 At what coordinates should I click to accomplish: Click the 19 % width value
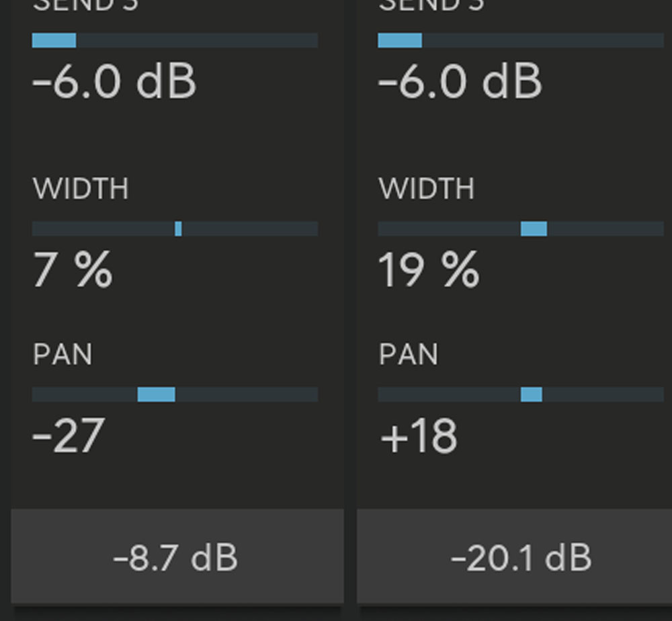(429, 270)
